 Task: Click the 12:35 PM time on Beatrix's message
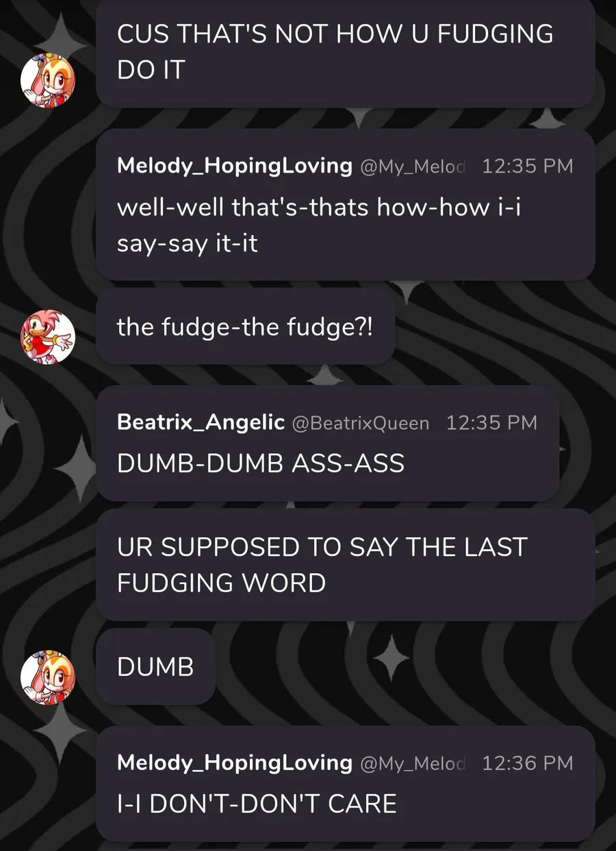(491, 422)
